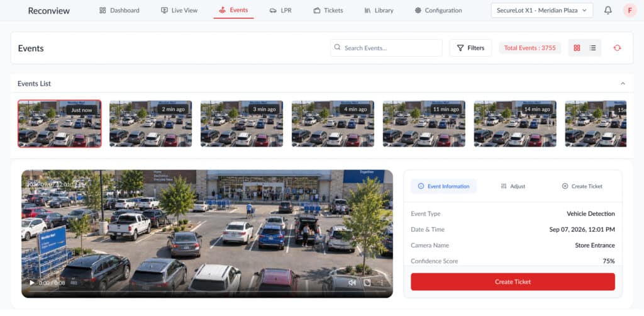This screenshot has width=644, height=316.
Task: Select the '14 min ago' event thumbnail
Action: tap(516, 123)
